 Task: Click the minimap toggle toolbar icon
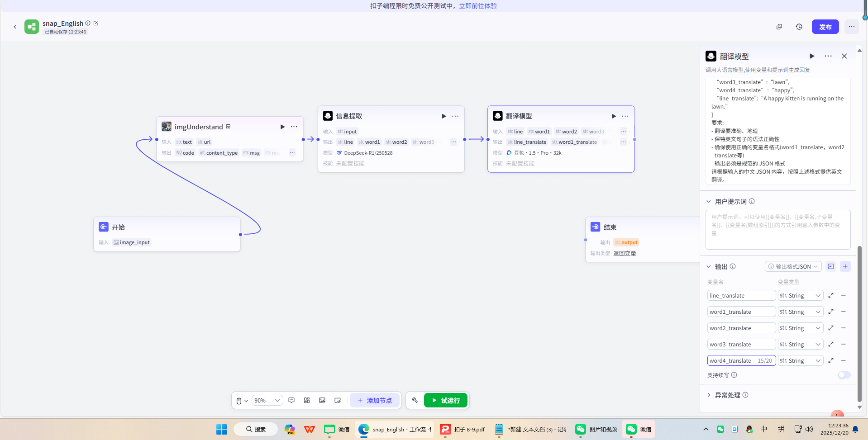(x=338, y=400)
